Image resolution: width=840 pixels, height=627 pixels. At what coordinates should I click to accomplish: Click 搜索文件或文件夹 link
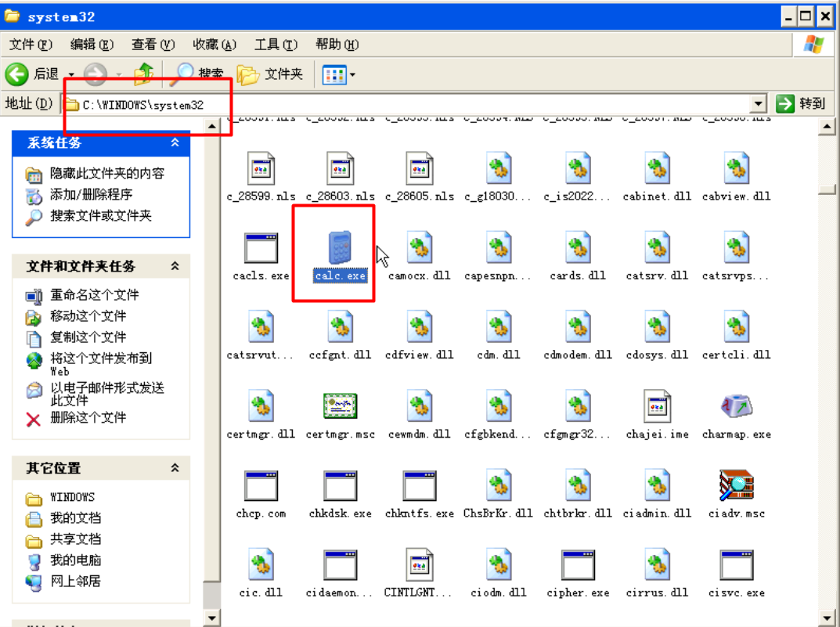point(101,216)
